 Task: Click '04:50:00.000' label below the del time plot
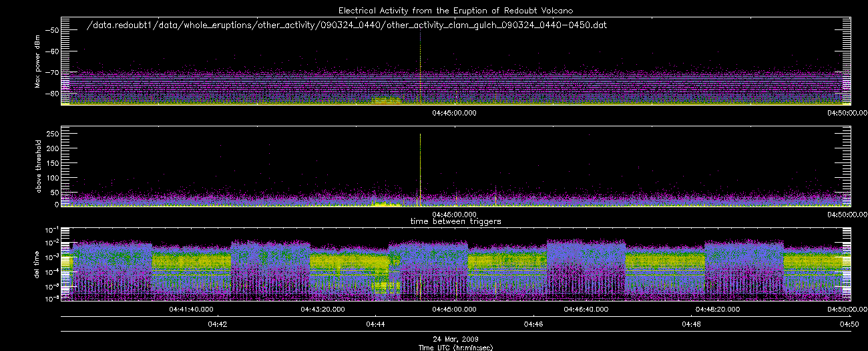(x=849, y=310)
